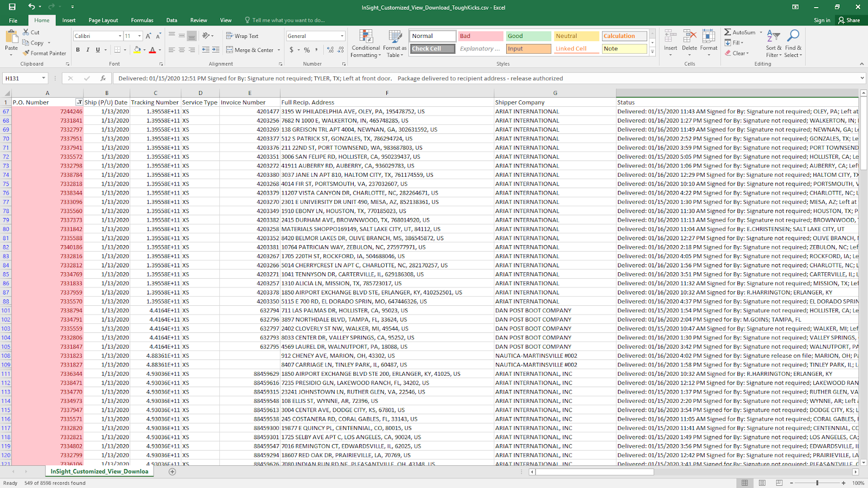Toggle Align Left for cell text
The image size is (868, 488).
[171, 50]
